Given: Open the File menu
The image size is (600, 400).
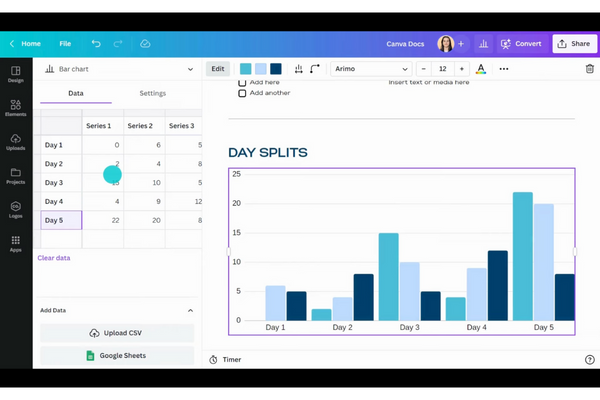Looking at the screenshot, I should (x=65, y=44).
